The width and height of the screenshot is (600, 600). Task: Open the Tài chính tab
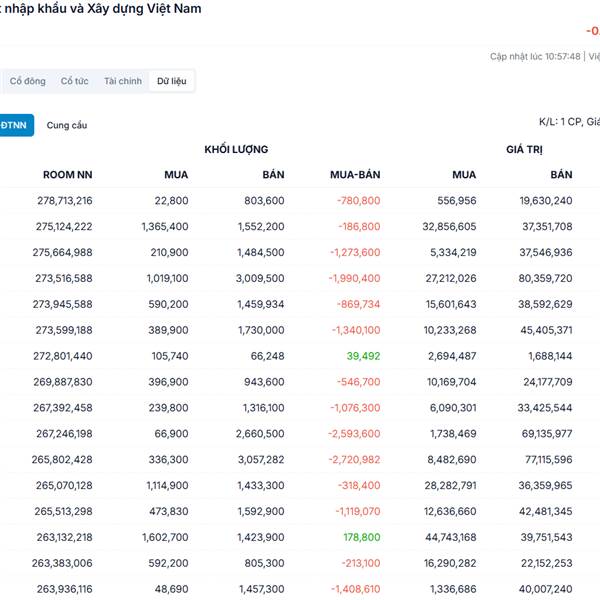click(123, 81)
